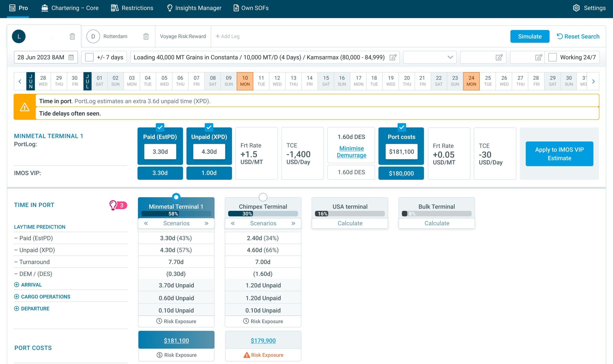Go to next Minmetal scenario
613x364 pixels.
(x=206, y=223)
